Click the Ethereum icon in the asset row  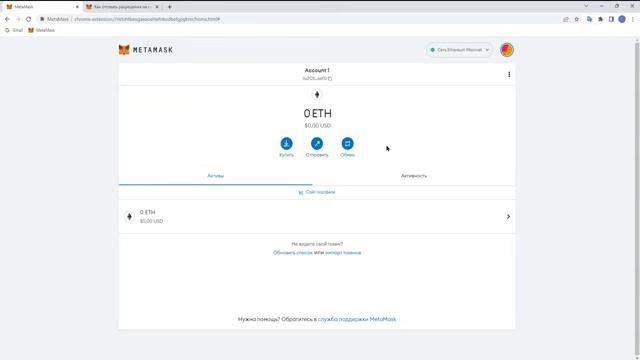[129, 216]
